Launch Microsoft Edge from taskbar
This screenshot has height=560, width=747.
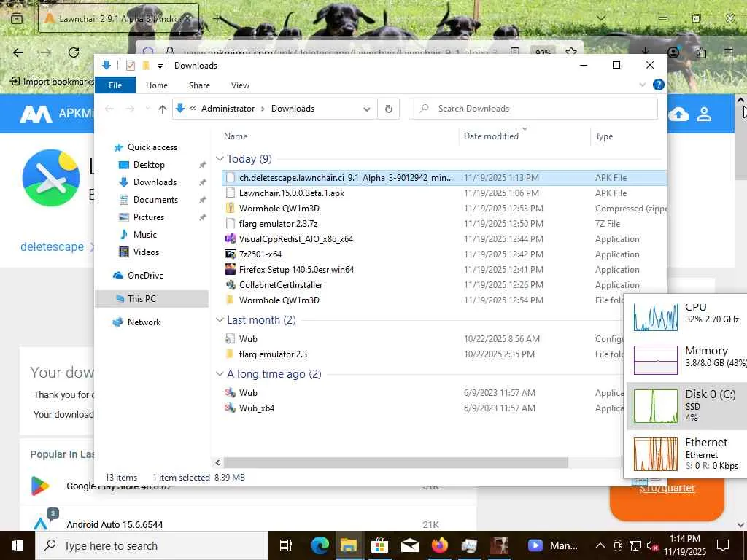point(320,545)
